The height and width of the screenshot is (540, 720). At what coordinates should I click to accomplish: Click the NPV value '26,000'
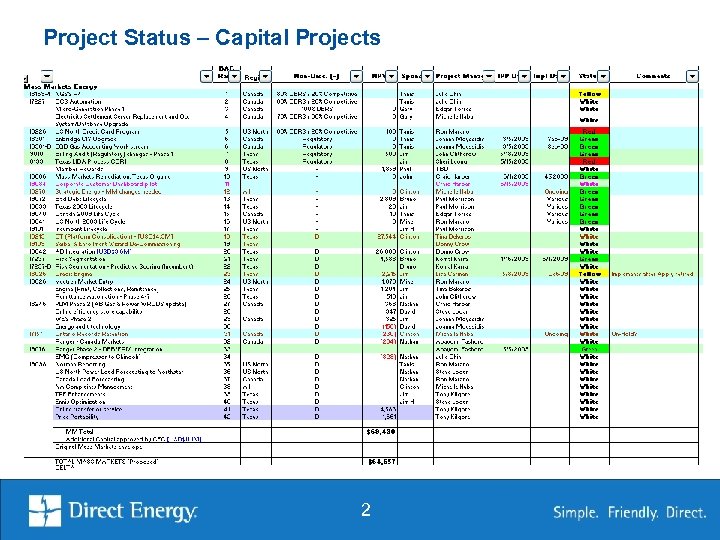tap(386, 252)
